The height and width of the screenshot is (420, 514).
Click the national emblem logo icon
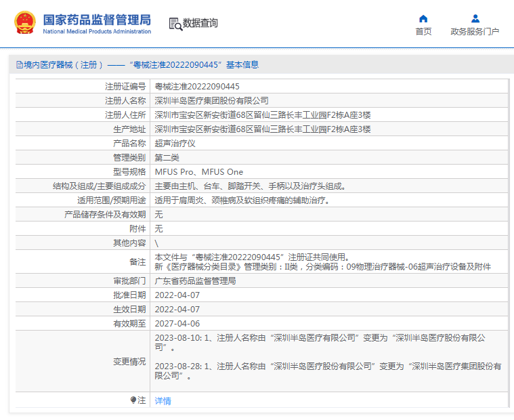pyautogui.click(x=25, y=22)
